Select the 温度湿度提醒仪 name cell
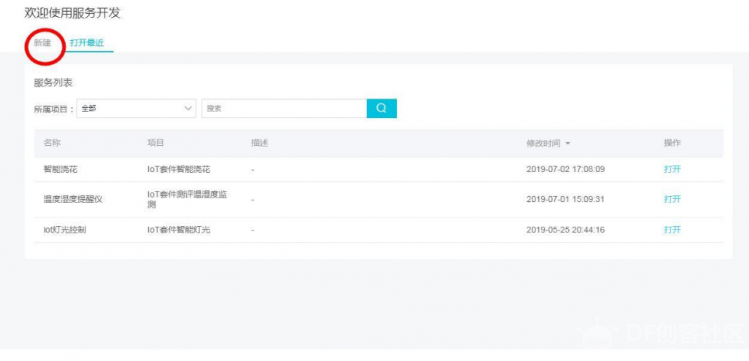Screen dimensions: 749x361 (x=73, y=199)
